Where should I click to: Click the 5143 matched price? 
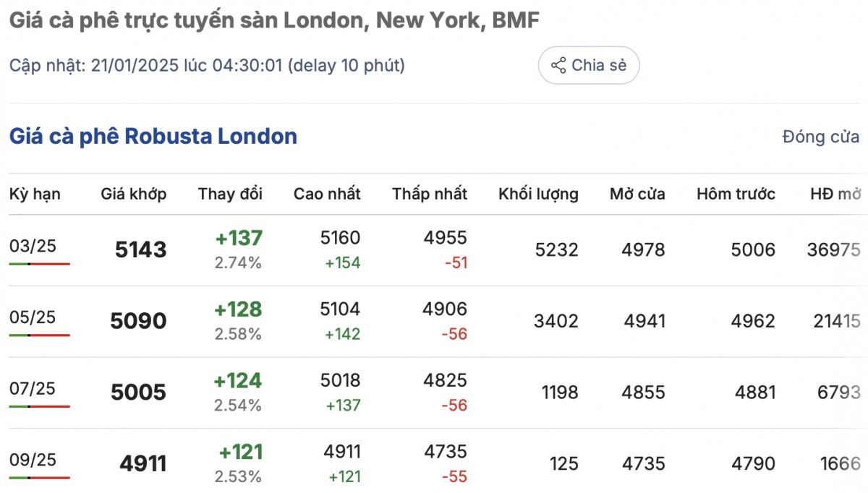(140, 250)
